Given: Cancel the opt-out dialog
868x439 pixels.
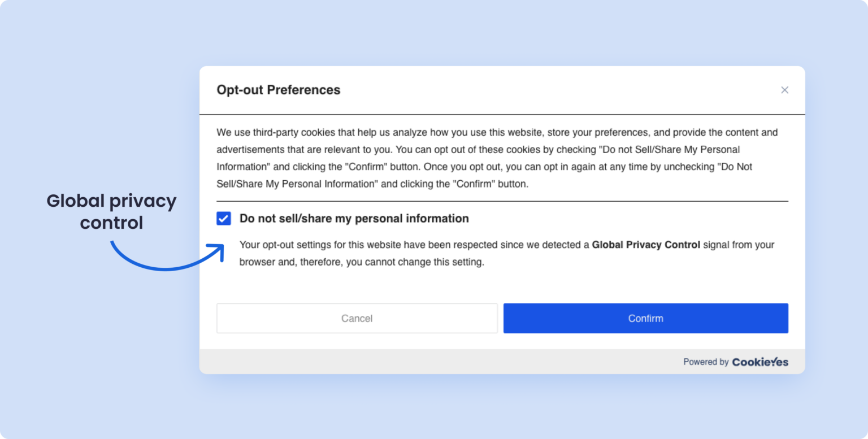Looking at the screenshot, I should tap(357, 318).
